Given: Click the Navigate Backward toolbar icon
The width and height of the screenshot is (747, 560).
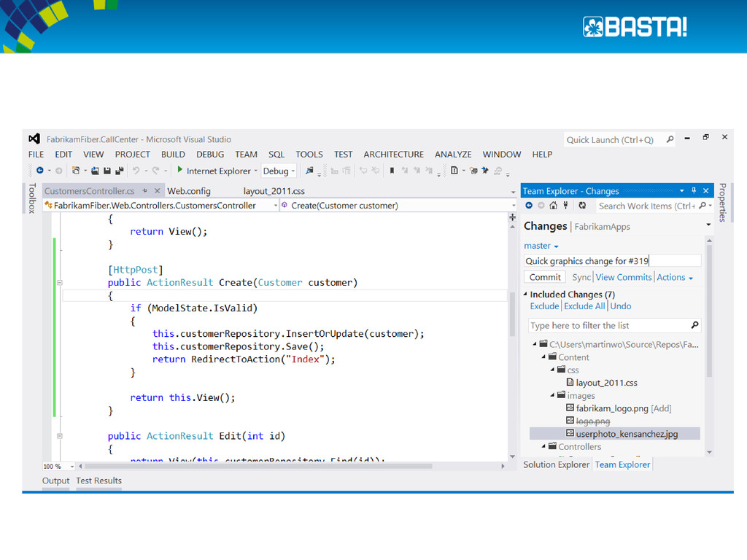Looking at the screenshot, I should coord(40,171).
